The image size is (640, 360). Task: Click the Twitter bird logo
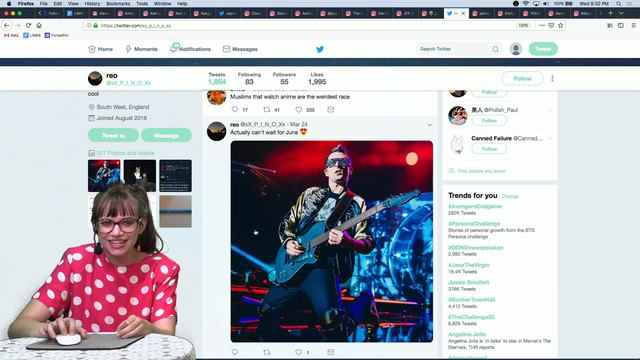[x=320, y=49]
